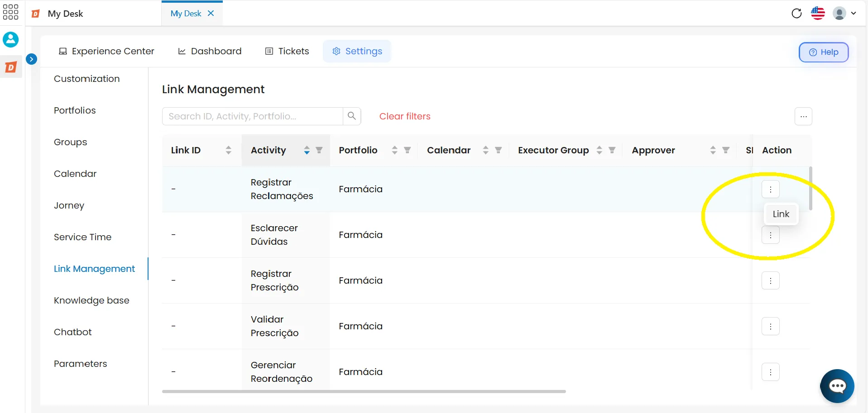868x413 pixels.
Task: Select the Settings tab
Action: (x=357, y=51)
